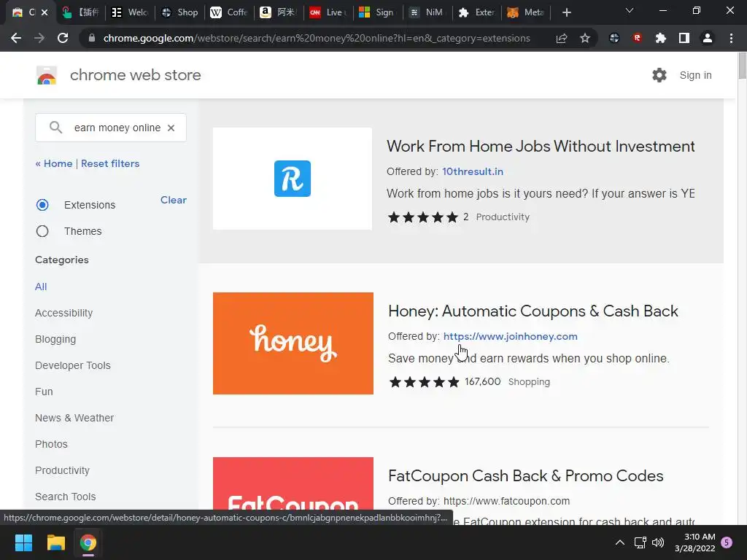Viewport: 747px width, 560px height.
Task: Switch to the Amazon tab
Action: point(279,12)
